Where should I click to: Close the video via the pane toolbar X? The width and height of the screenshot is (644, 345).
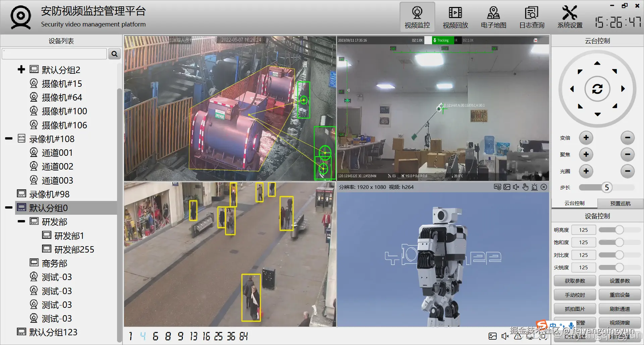[x=544, y=187]
